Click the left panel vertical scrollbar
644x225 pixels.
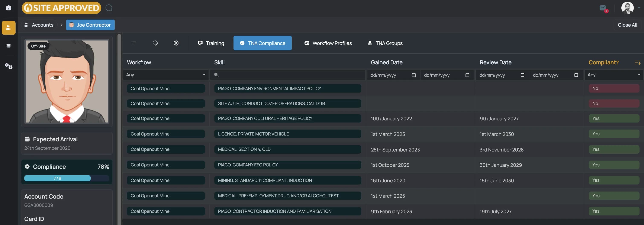[119, 129]
